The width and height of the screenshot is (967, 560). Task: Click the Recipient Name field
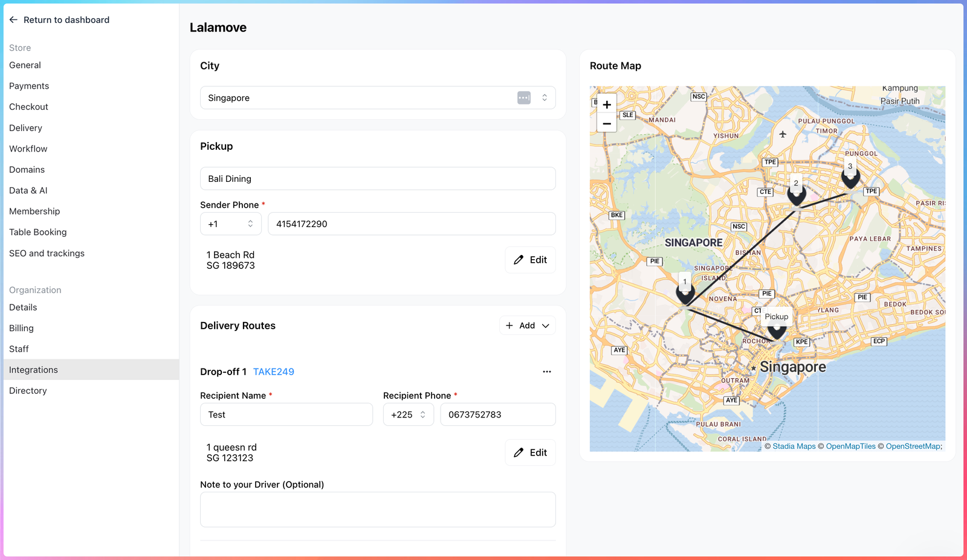(x=286, y=414)
